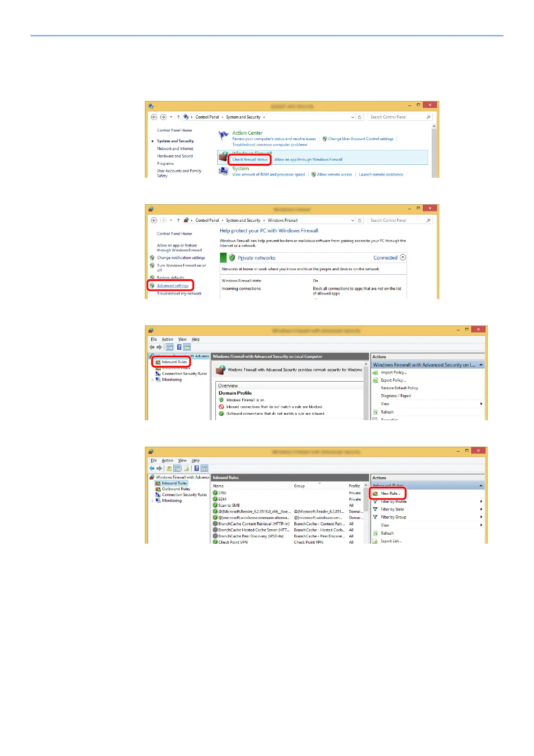Click the Launch remote assistance link
Screen dimensions: 534x756
coord(381,175)
